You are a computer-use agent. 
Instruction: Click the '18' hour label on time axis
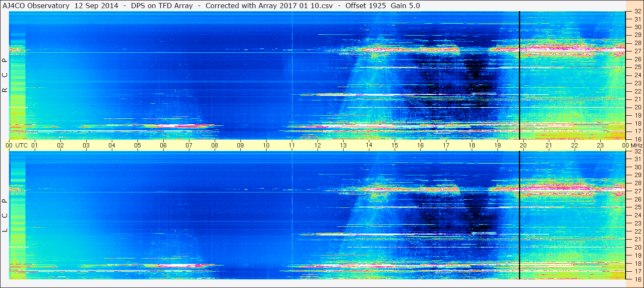click(472, 145)
